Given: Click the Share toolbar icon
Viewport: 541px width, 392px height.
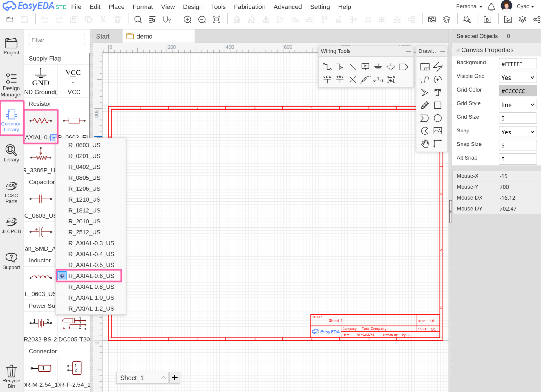Looking at the screenshot, I should point(536,19).
